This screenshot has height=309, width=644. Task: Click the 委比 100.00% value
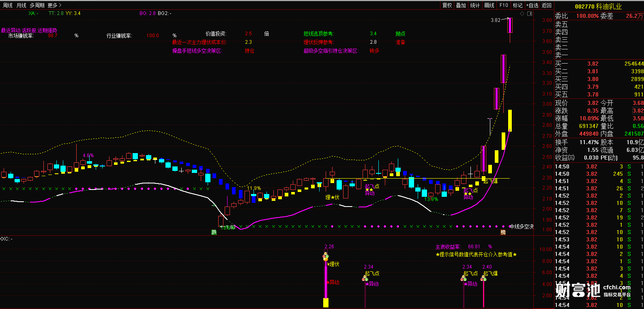point(588,16)
